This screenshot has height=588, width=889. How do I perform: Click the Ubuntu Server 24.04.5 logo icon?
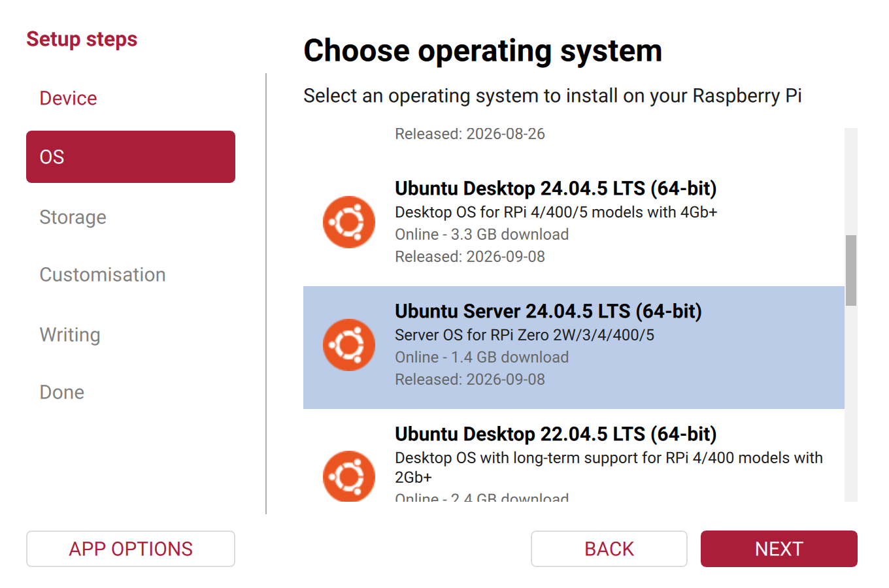(x=349, y=345)
